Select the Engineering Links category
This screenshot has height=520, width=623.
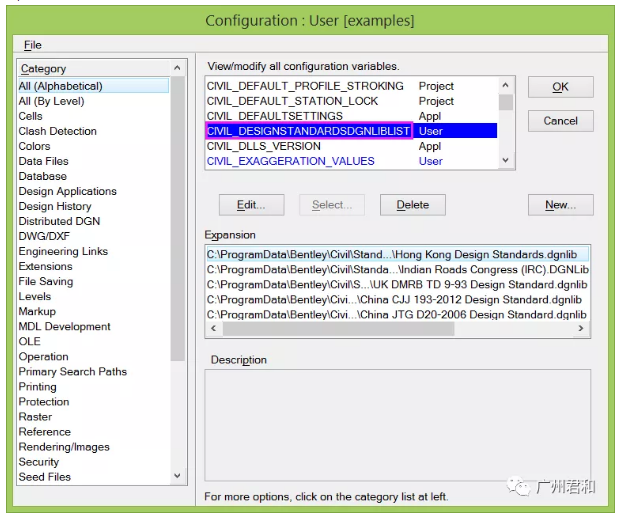tap(94, 251)
